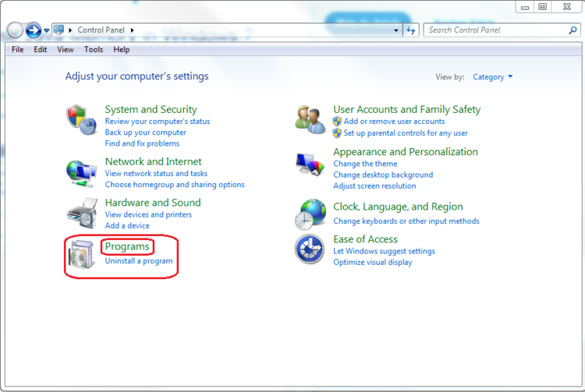585x392 pixels.
Task: Go to Back up your computer
Action: pyautogui.click(x=145, y=132)
